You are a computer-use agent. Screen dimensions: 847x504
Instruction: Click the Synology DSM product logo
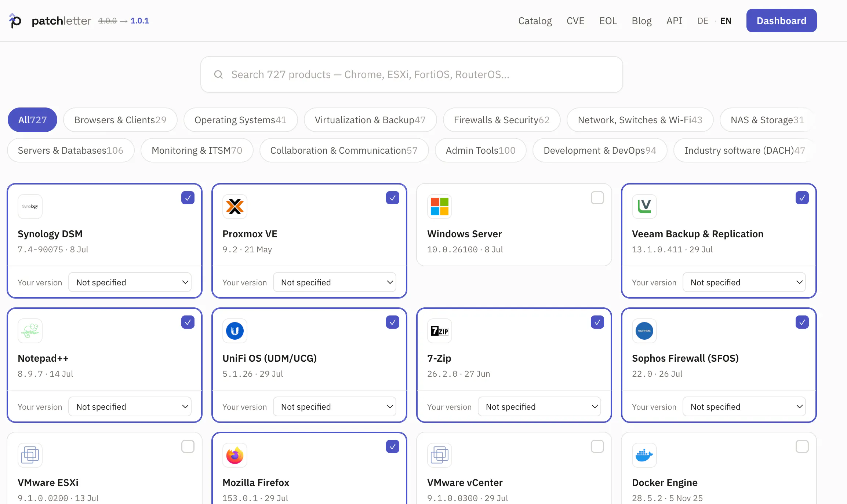(x=30, y=207)
